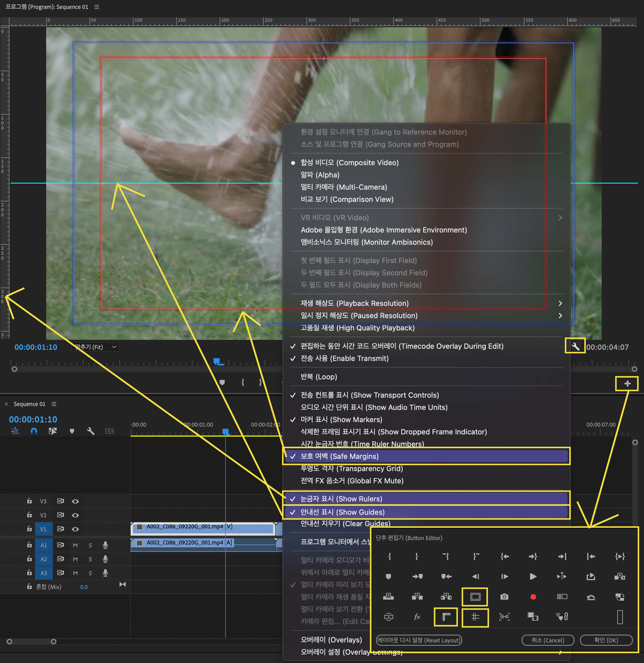The width and height of the screenshot is (644, 663).
Task: Uncheck Show Rulers menu option
Action: coord(341,499)
